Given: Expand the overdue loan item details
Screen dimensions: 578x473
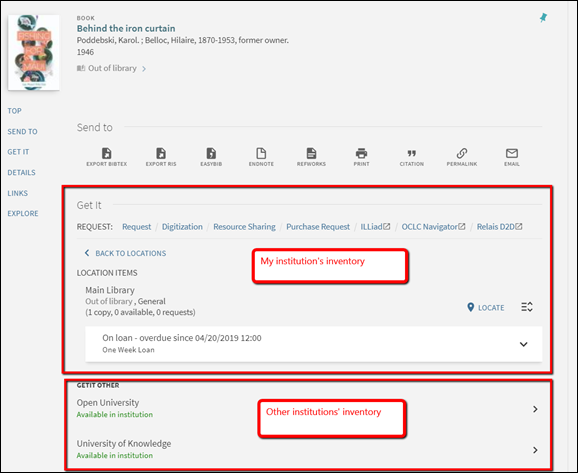Looking at the screenshot, I should tap(523, 344).
